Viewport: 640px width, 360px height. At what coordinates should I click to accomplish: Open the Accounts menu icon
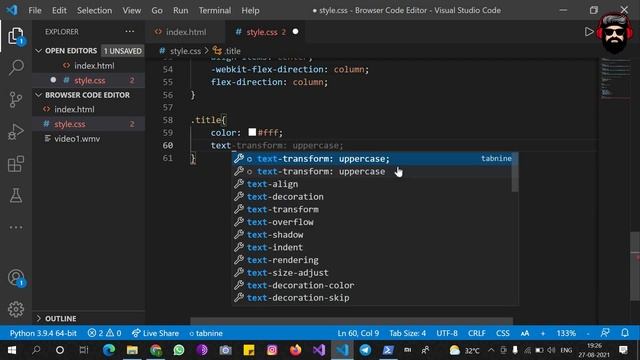16,278
